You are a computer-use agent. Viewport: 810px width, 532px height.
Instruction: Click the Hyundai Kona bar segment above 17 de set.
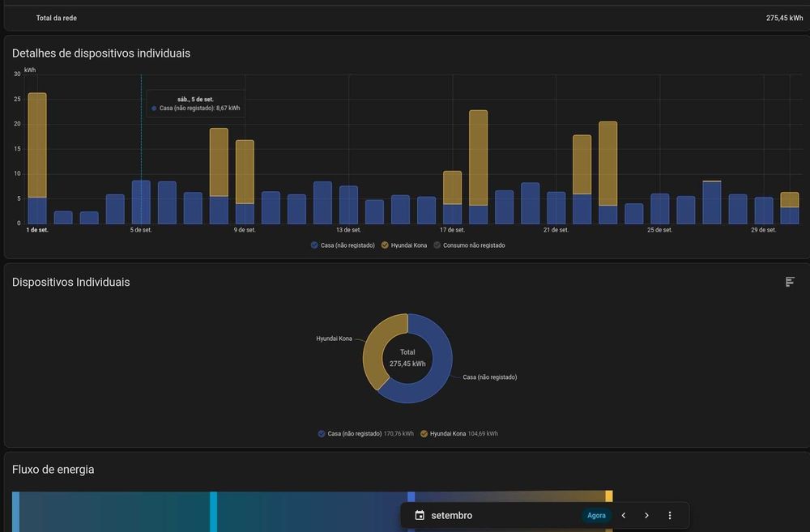tap(453, 188)
